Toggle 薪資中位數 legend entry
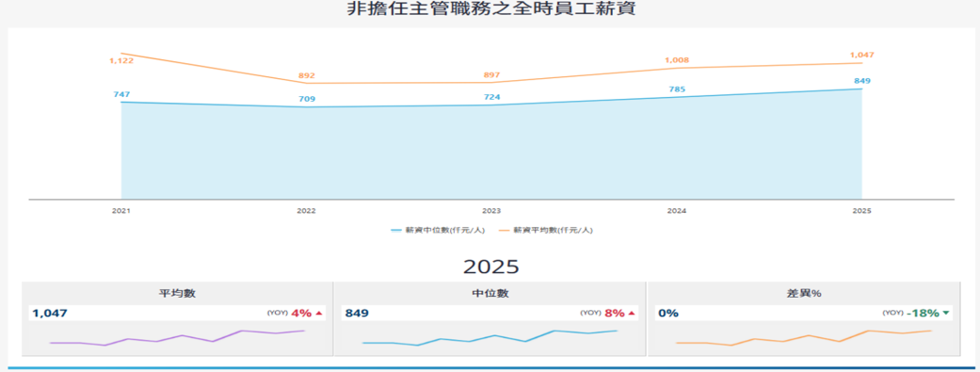This screenshot has width=980, height=372. coord(438,230)
